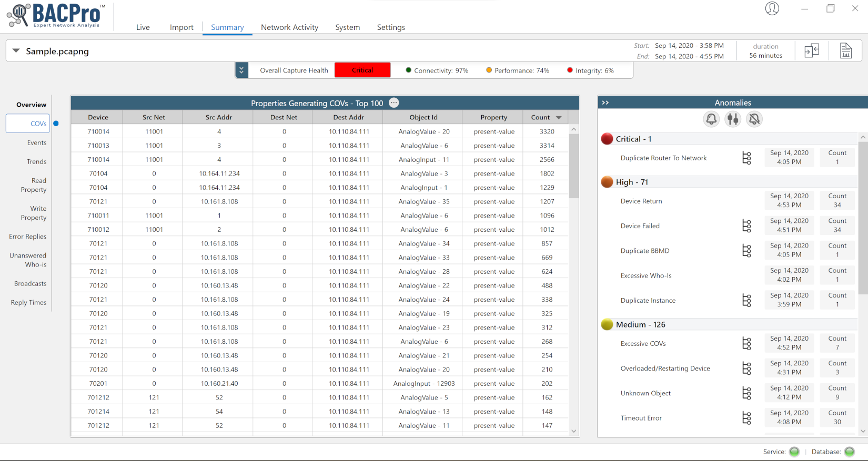This screenshot has width=868, height=461.
Task: Click the Connectivity: 97% indicator
Action: click(437, 70)
